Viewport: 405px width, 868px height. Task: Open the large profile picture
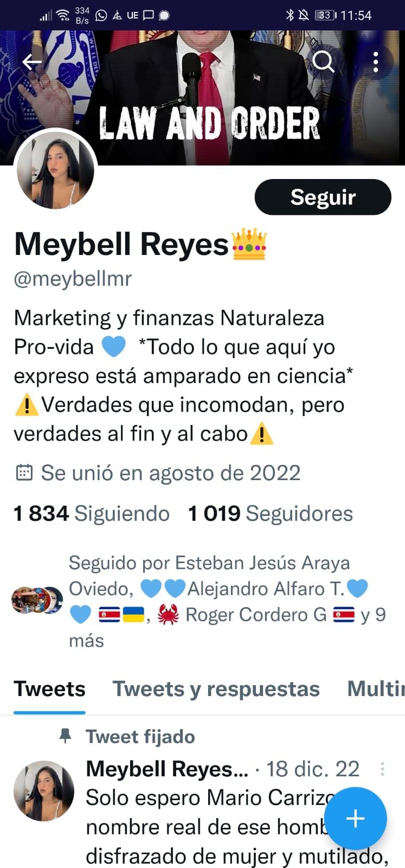coord(55,170)
